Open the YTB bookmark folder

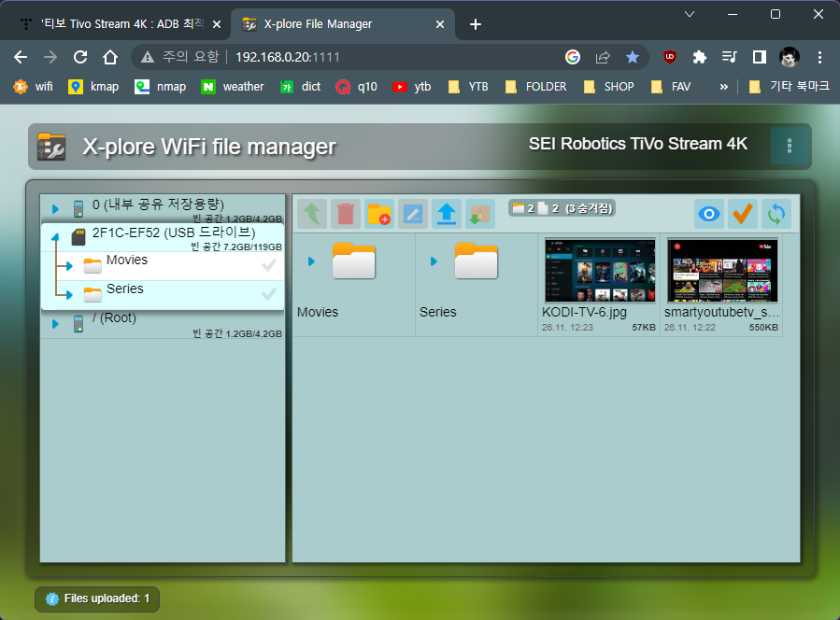[468, 86]
